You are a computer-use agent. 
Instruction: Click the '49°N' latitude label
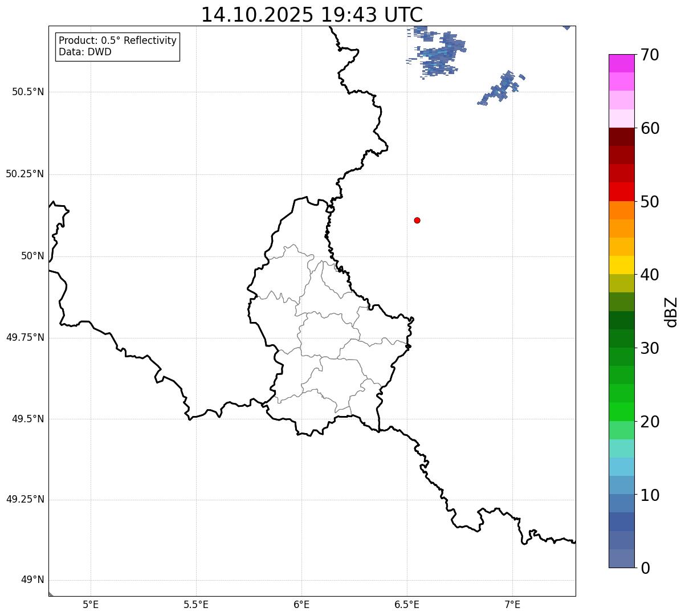[32, 580]
